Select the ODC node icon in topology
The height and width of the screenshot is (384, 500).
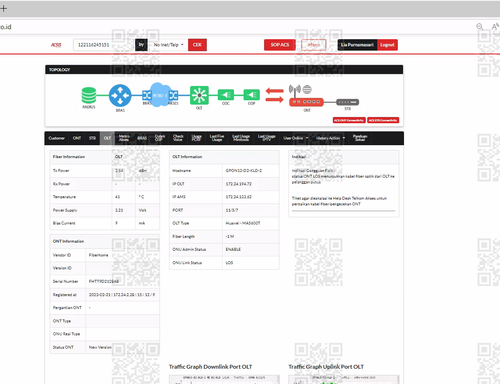point(226,95)
